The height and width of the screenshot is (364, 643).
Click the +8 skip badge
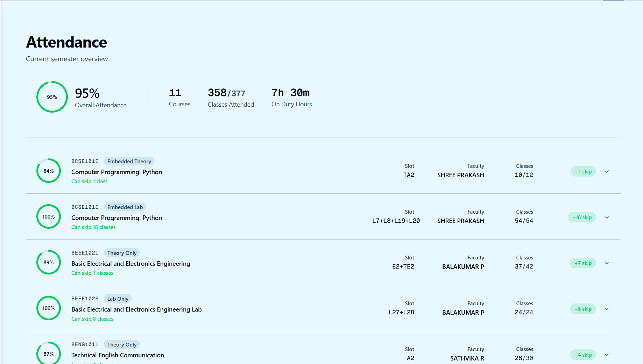click(583, 309)
